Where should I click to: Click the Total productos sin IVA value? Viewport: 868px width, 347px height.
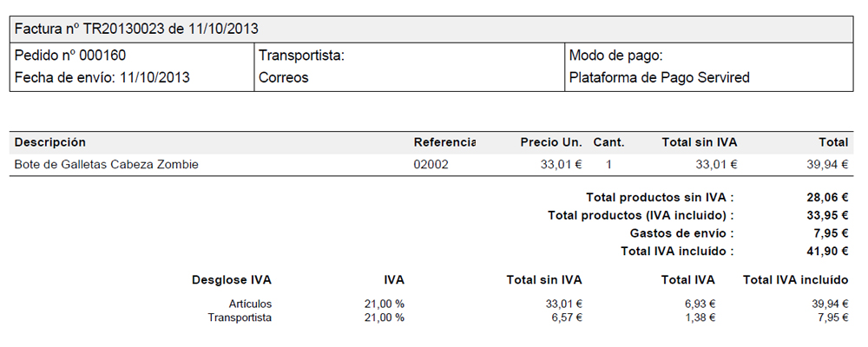click(x=827, y=197)
